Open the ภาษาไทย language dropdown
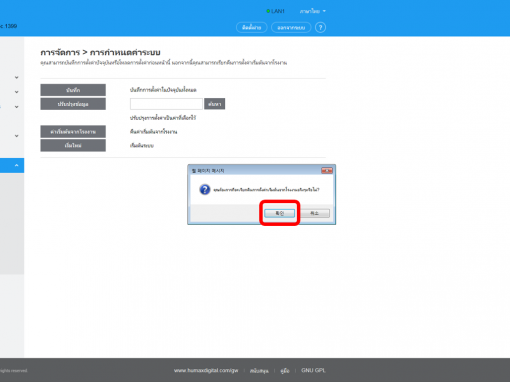 [x=312, y=11]
